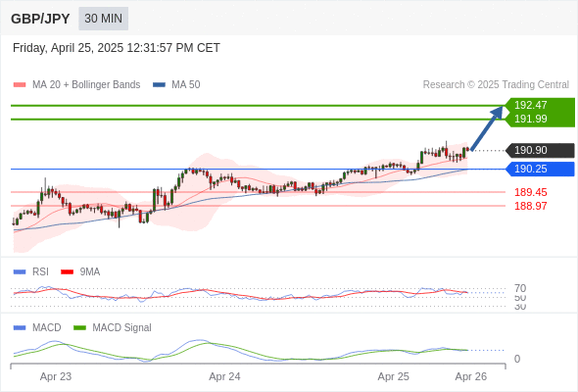Click the 188.97 red support label
Screen dimensions: 578x392
pyautogui.click(x=531, y=206)
